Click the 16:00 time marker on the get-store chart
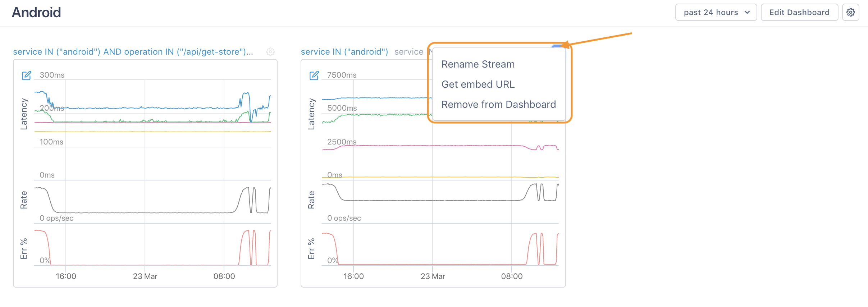Viewport: 868px width, 307px height. (x=66, y=276)
